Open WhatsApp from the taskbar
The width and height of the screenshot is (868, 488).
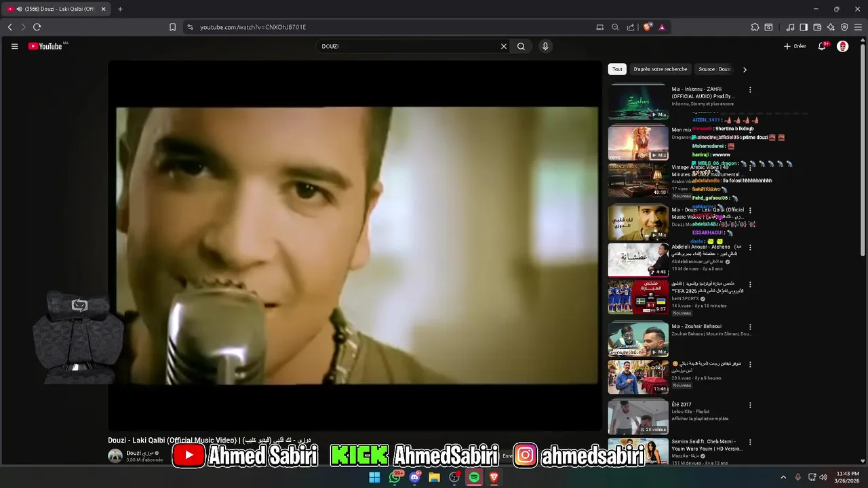395,477
